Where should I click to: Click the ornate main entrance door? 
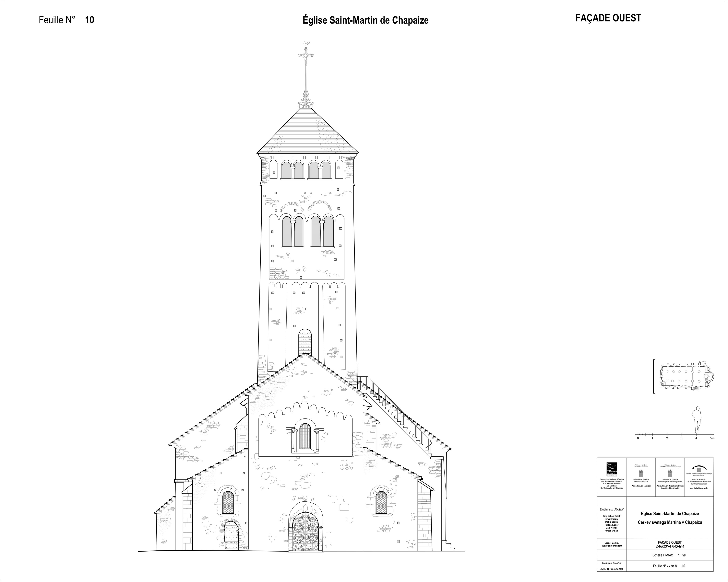[x=305, y=532]
